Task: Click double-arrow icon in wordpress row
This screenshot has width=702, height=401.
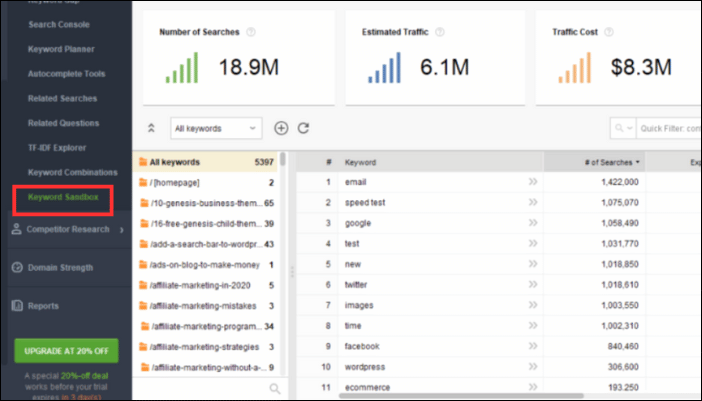Action: [x=532, y=367]
